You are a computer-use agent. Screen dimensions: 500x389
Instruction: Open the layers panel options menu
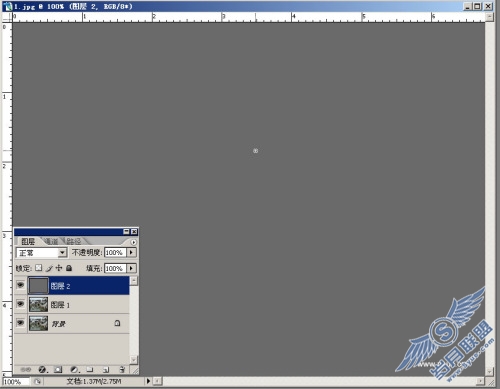coord(134,242)
